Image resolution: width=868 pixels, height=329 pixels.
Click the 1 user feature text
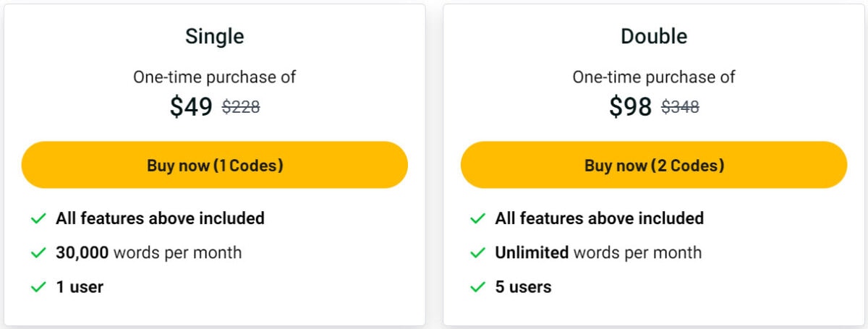click(80, 287)
